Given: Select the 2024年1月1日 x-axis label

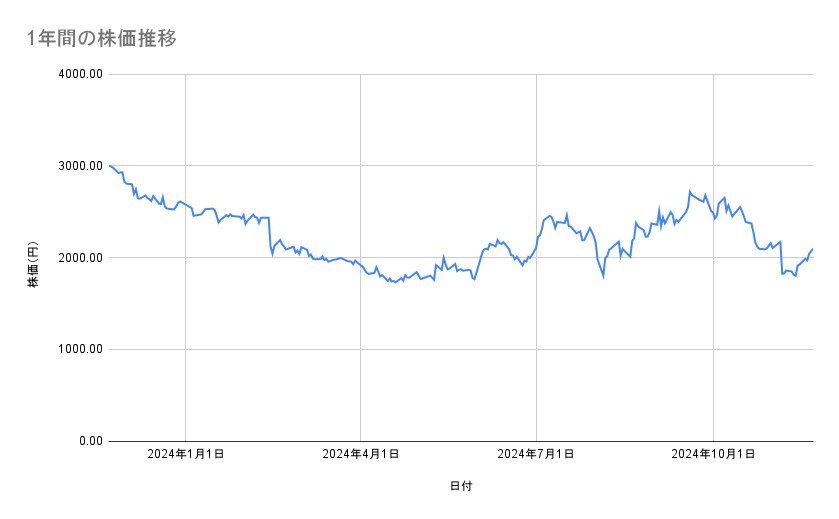Looking at the screenshot, I should 185,454.
